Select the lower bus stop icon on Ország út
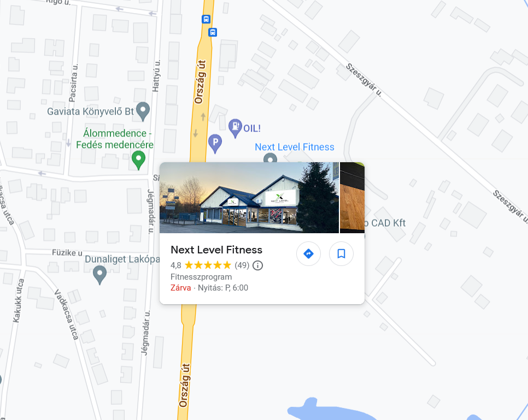Image resolution: width=528 pixels, height=420 pixels. (213, 32)
